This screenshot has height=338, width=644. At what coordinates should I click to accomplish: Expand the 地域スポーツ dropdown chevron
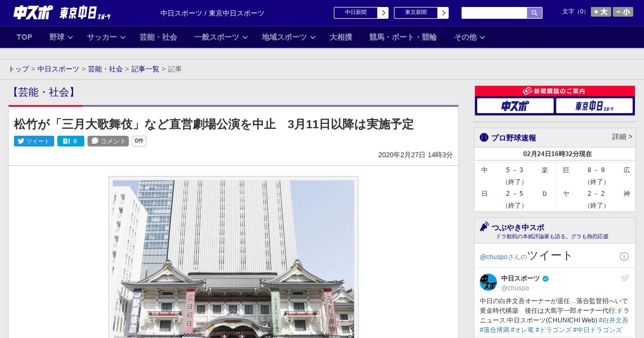point(313,38)
